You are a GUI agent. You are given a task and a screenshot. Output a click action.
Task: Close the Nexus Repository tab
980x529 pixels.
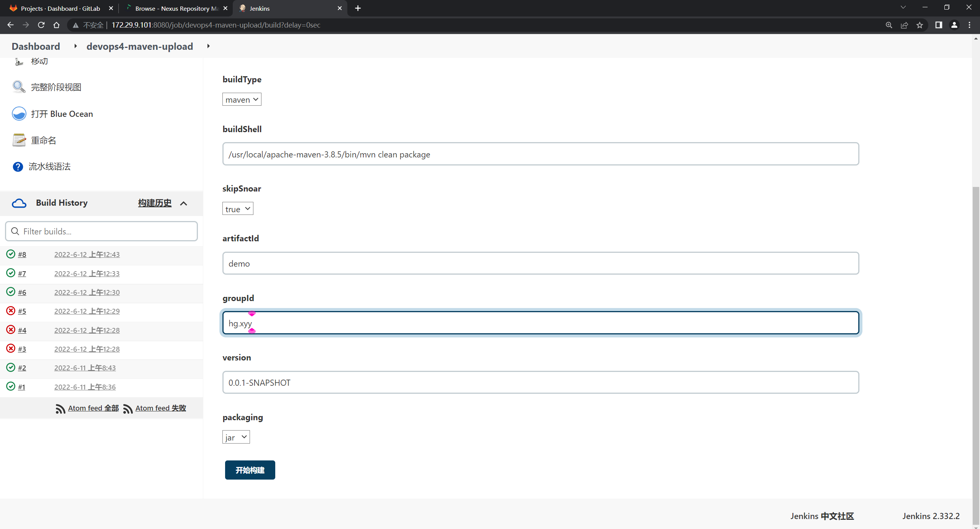[x=225, y=8]
